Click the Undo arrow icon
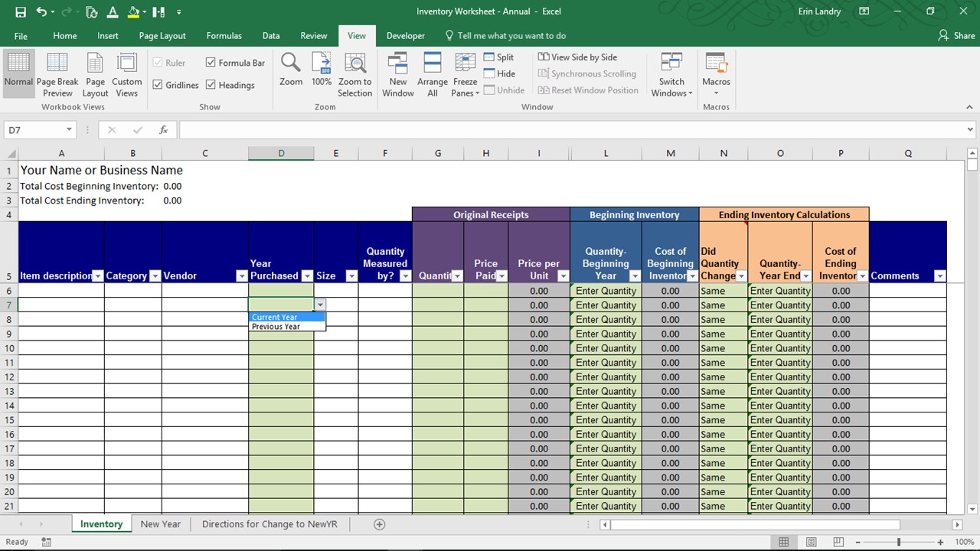Screen dimensions: 980x551 [41, 12]
